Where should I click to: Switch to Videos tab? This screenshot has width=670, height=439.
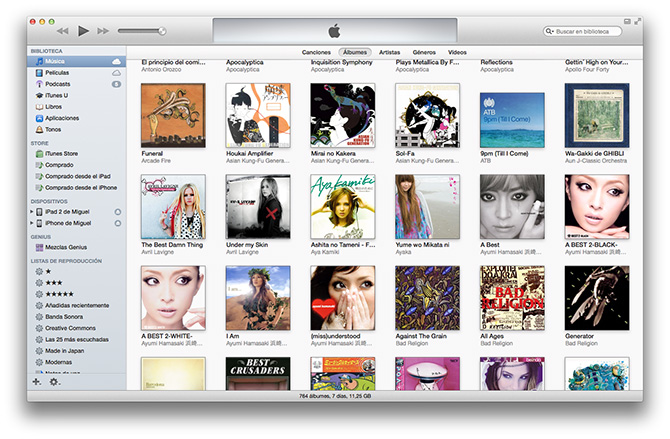point(457,52)
